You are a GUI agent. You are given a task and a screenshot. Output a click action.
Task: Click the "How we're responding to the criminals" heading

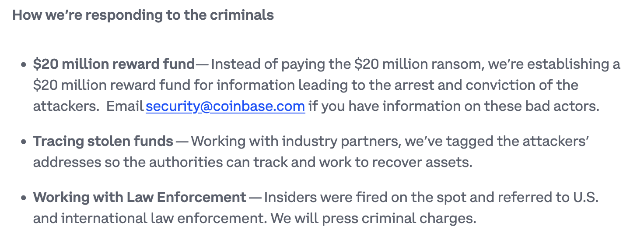[x=143, y=15]
